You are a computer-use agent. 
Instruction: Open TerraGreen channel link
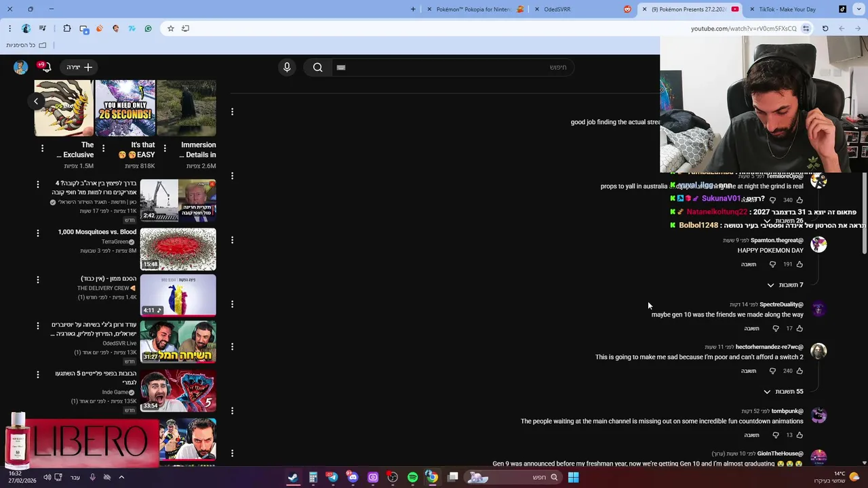click(115, 242)
